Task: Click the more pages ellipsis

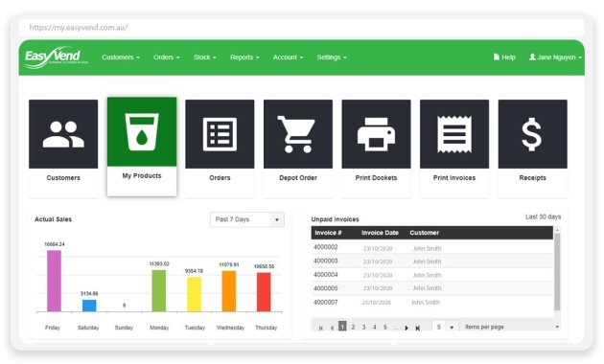Action: (x=396, y=328)
